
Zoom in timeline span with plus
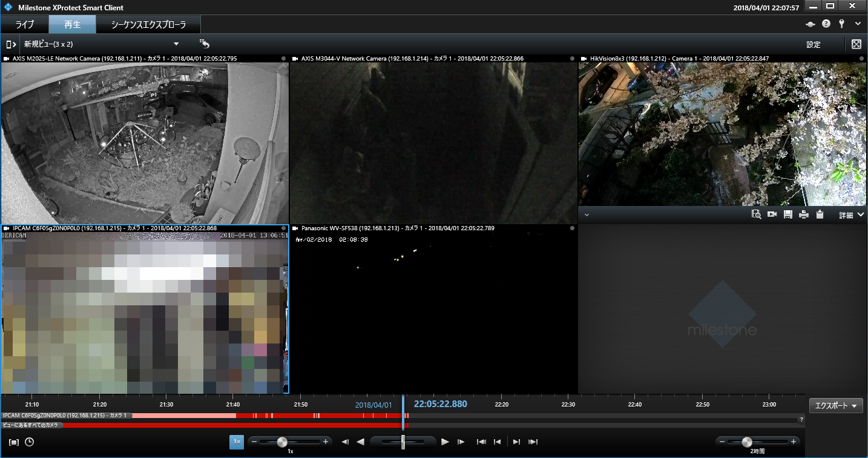click(x=794, y=442)
